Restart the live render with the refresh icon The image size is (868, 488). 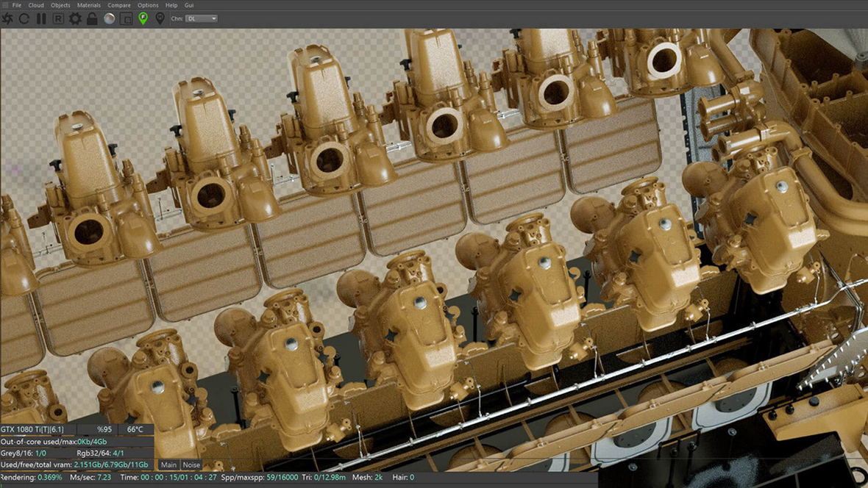(x=24, y=18)
